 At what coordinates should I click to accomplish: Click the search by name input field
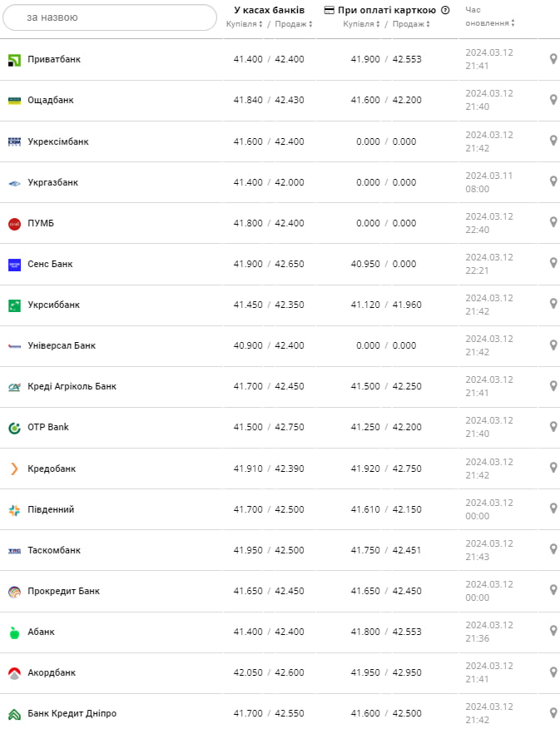pyautogui.click(x=111, y=17)
